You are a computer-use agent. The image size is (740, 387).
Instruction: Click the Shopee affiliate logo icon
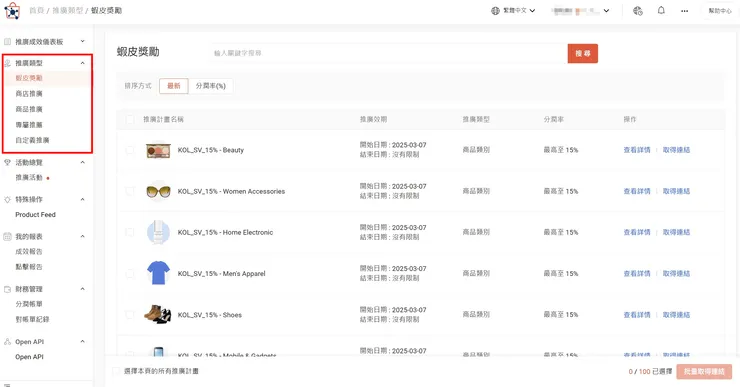coord(12,10)
